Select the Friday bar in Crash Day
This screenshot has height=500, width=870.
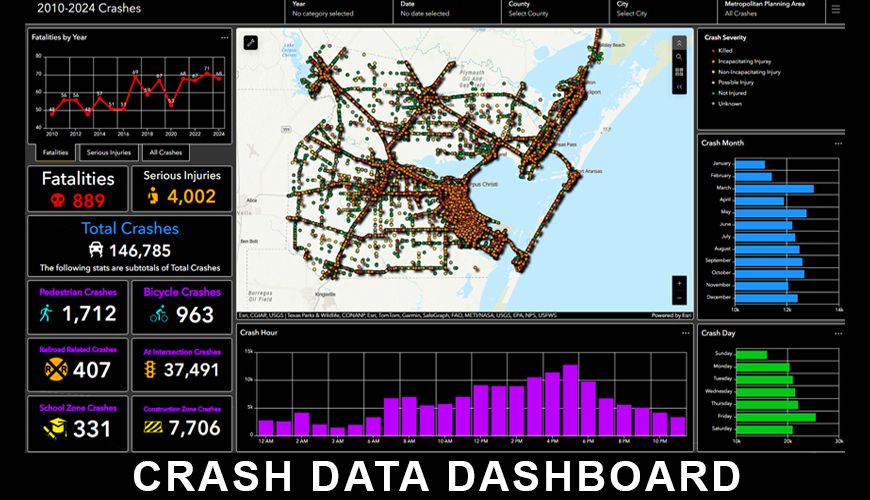pyautogui.click(x=776, y=417)
